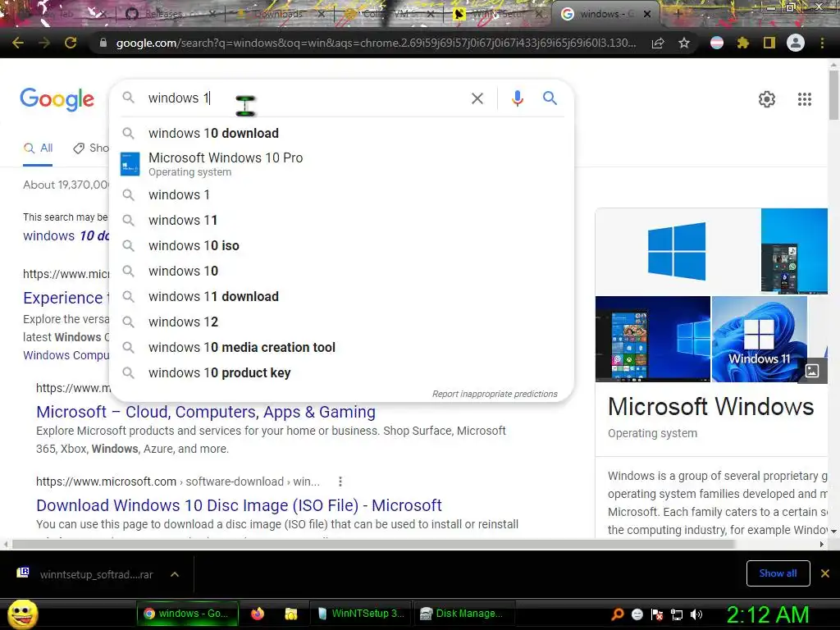Screen dimensions: 840x630
Task: Open the Windows logo image thumbnail
Action: [677, 251]
